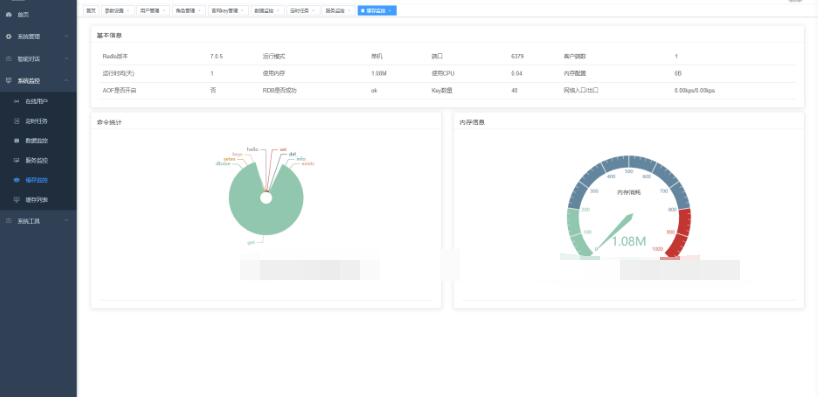Click the 'hello' pie chart label
827x406 pixels.
(253, 150)
